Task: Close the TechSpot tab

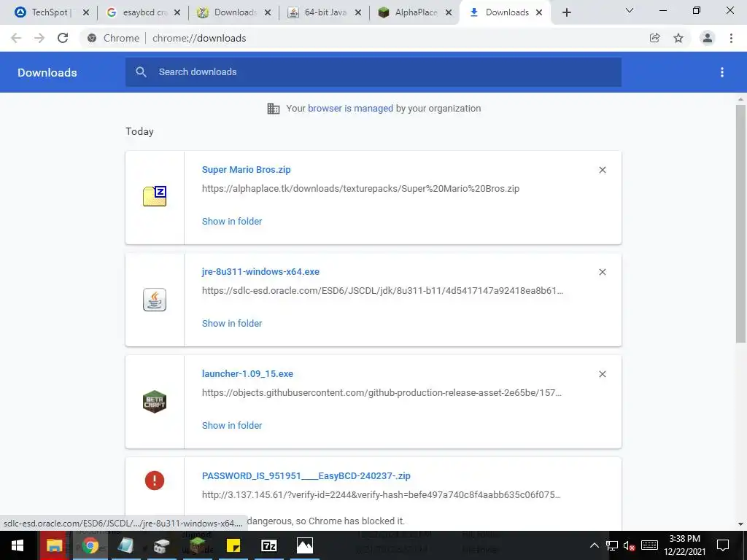Action: click(86, 12)
